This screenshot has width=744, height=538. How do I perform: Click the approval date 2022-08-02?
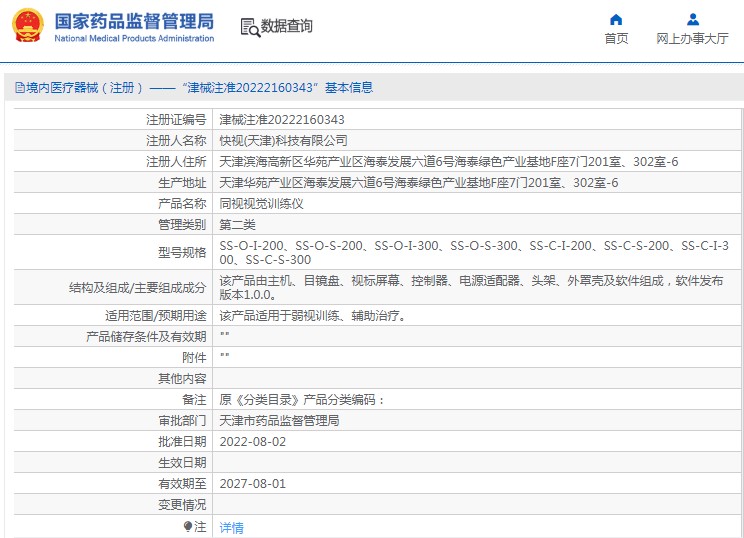click(252, 441)
